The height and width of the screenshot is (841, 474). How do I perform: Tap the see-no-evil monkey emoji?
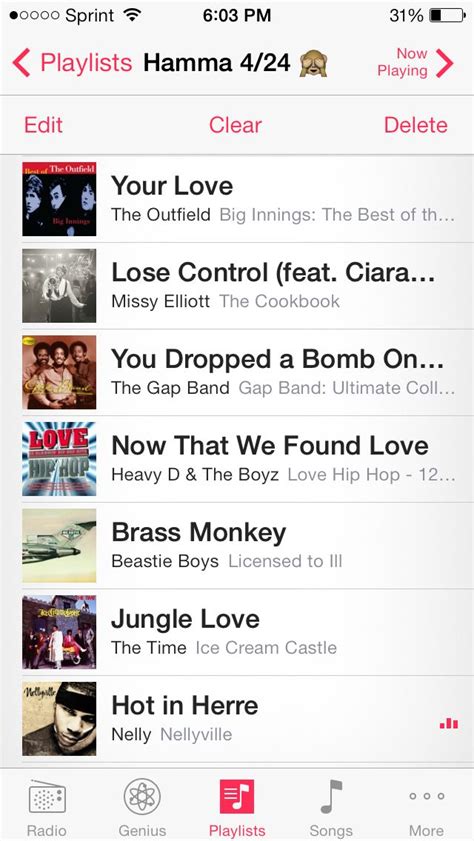[x=313, y=63]
